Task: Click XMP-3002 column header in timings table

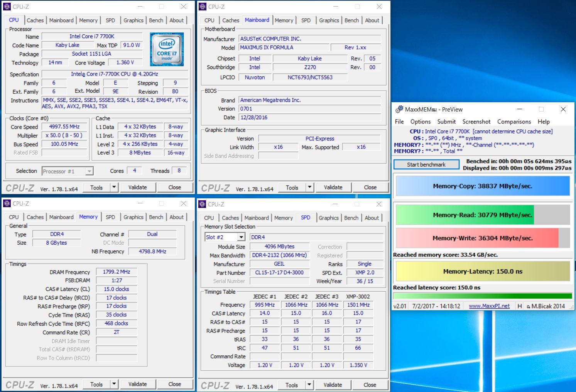Action: 358,296
